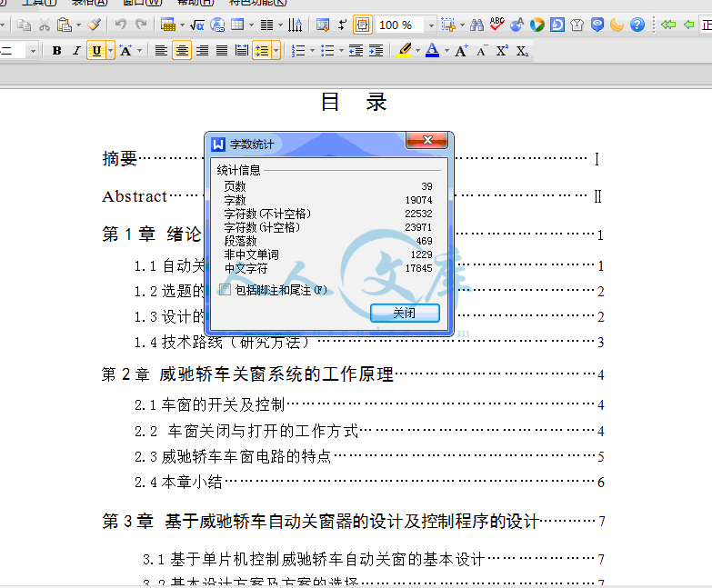712x588 pixels.
Task: Toggle align right
Action: (x=202, y=50)
